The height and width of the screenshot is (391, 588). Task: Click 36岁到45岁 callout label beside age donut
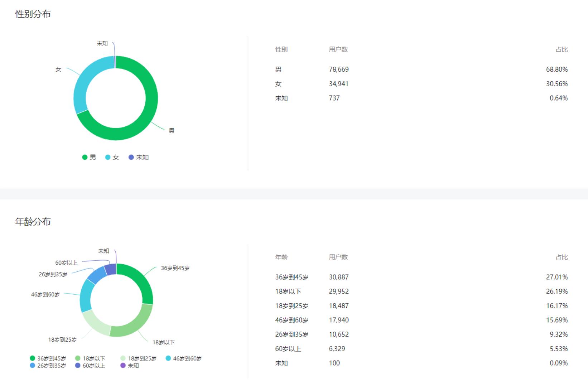coord(175,268)
